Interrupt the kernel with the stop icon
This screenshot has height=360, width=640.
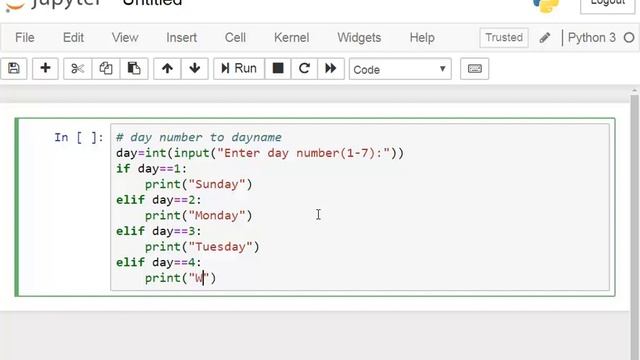[278, 69]
